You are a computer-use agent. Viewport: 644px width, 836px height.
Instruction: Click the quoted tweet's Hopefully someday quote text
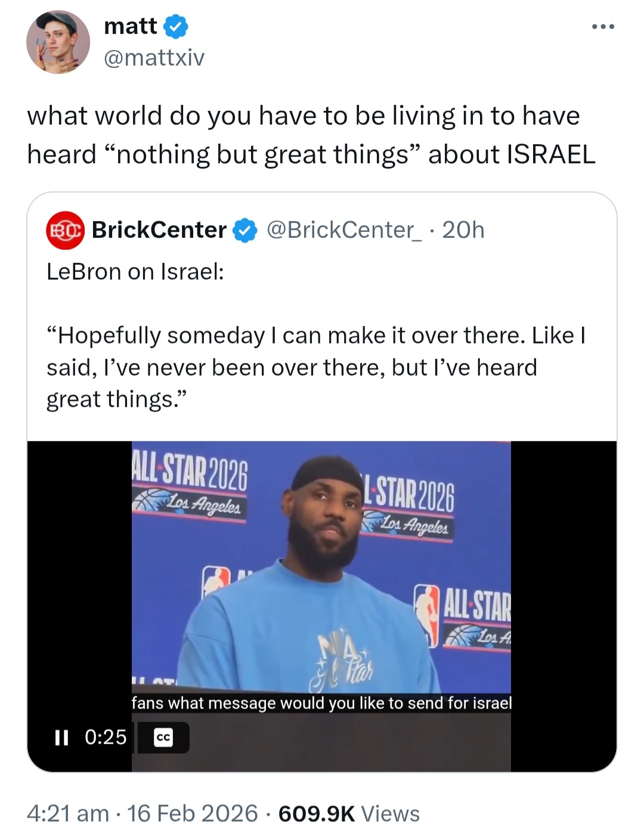click(x=316, y=367)
